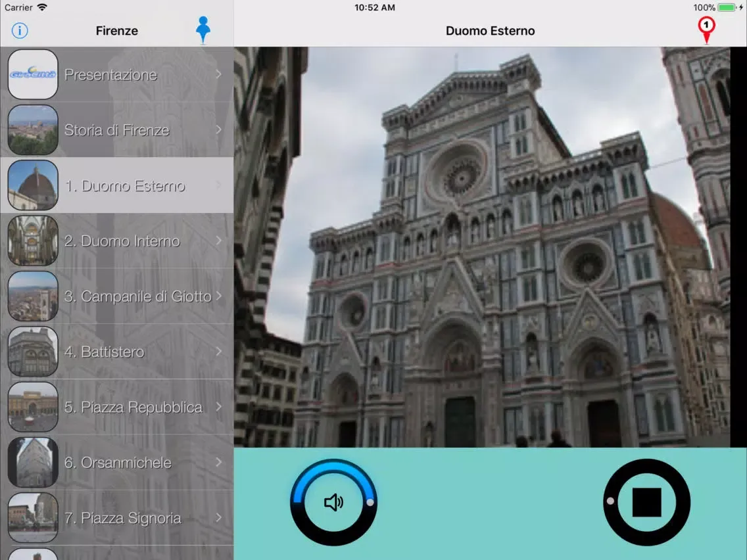
Task: Choose 2. Duomo Interno in the list
Action: (x=117, y=241)
